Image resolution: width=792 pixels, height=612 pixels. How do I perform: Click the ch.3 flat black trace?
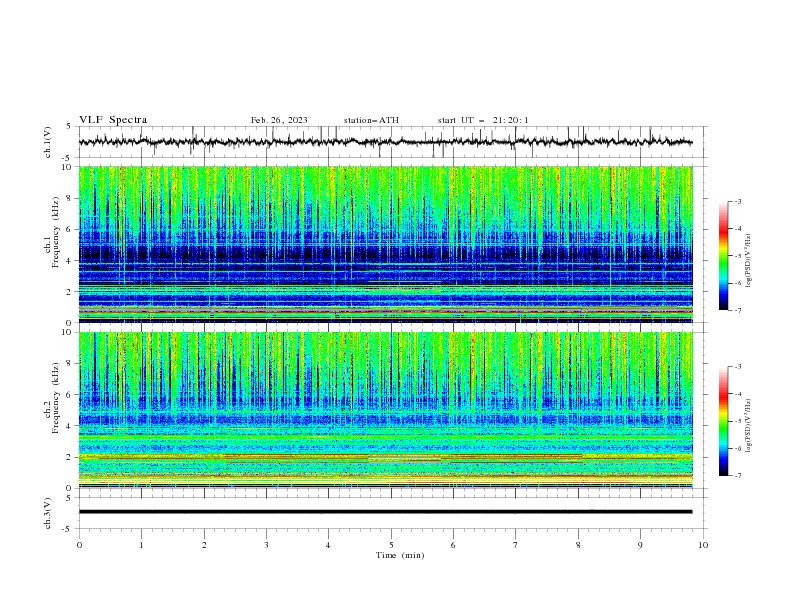click(x=385, y=512)
